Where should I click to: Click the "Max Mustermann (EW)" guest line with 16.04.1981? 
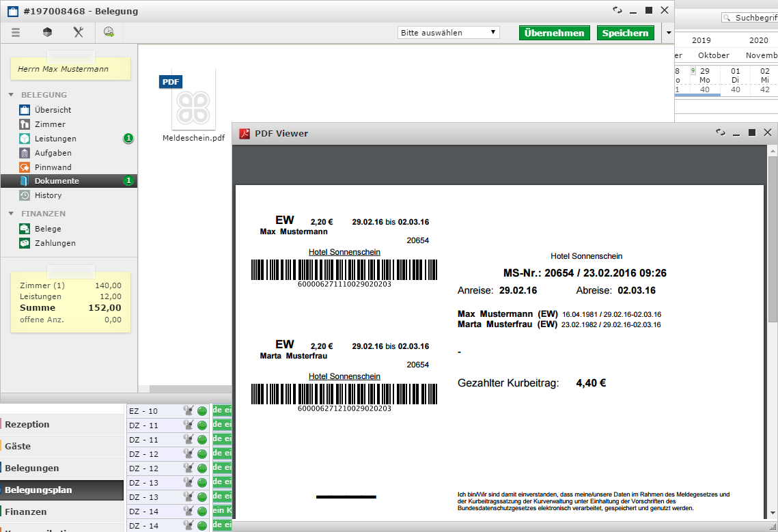tap(559, 314)
